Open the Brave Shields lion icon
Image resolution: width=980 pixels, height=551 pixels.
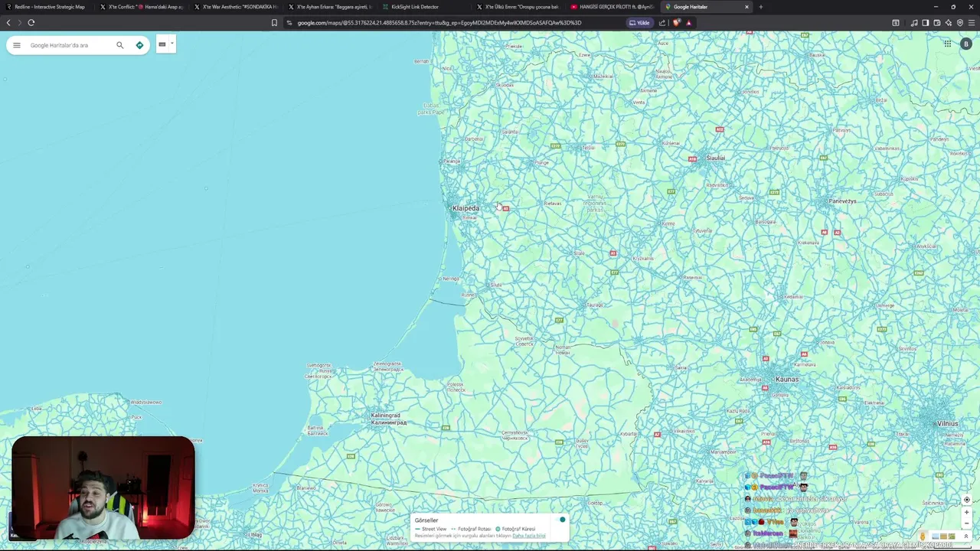(676, 22)
